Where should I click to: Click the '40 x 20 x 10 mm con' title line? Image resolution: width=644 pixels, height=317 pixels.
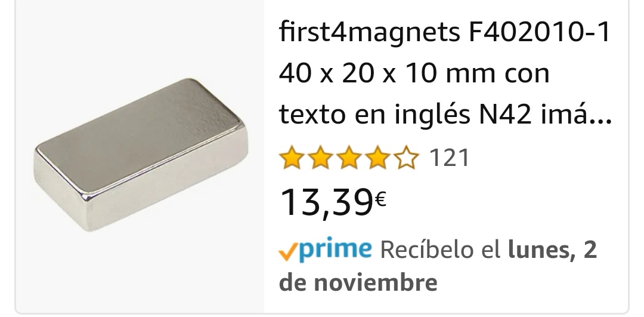414,73
